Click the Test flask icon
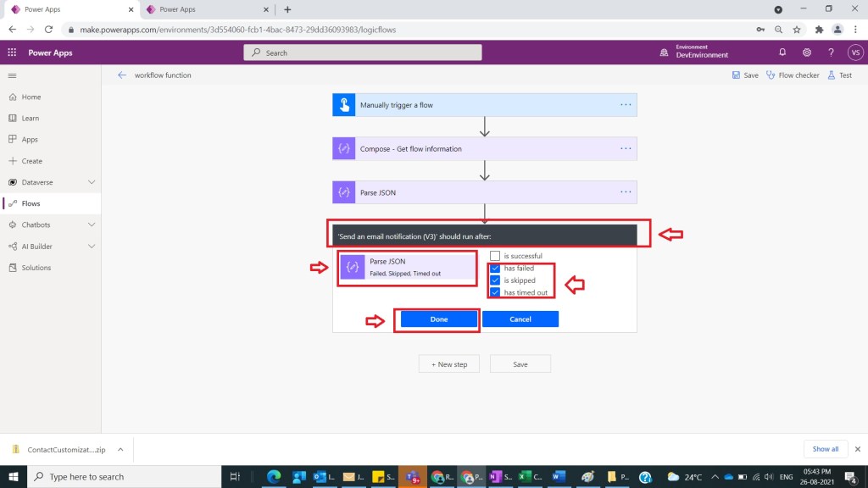This screenshot has width=868, height=488. pos(839,75)
